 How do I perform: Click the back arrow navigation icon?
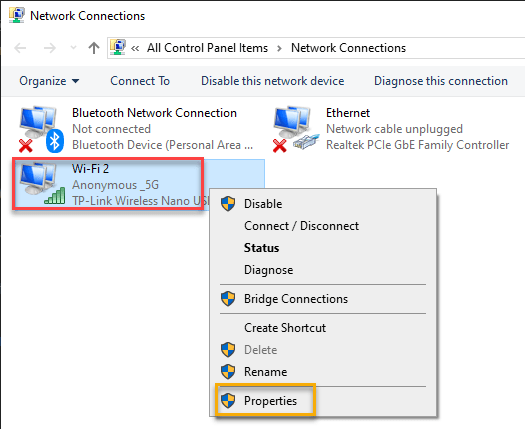(20, 48)
